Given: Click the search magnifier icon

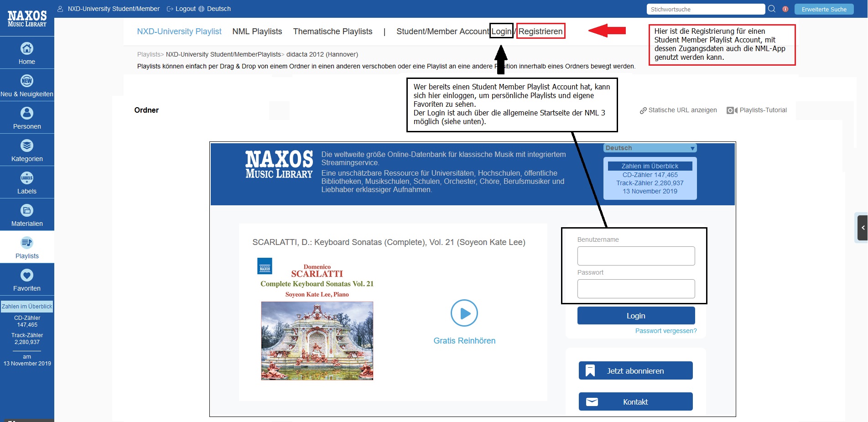Looking at the screenshot, I should pos(772,9).
